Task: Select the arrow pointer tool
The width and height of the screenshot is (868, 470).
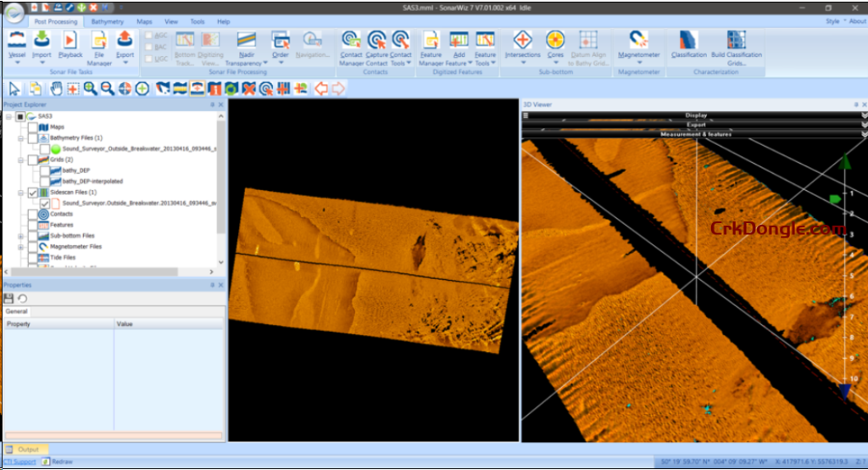Action: 14,88
